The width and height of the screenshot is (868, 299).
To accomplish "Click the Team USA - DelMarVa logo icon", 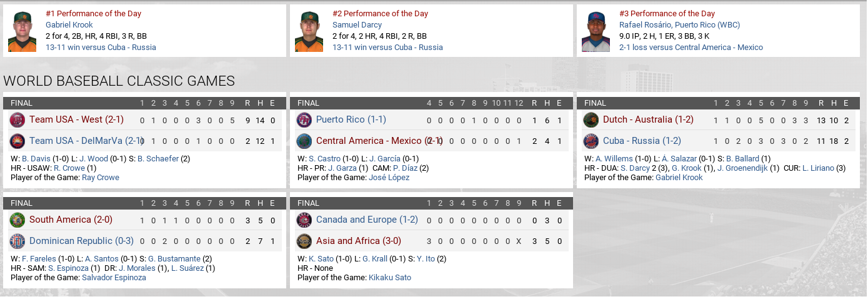I will point(17,141).
